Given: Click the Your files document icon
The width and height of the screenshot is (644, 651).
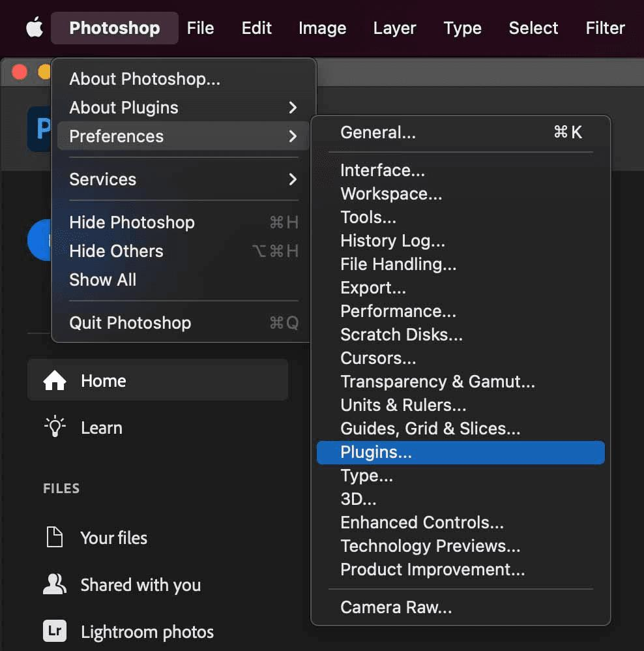Looking at the screenshot, I should click(55, 537).
